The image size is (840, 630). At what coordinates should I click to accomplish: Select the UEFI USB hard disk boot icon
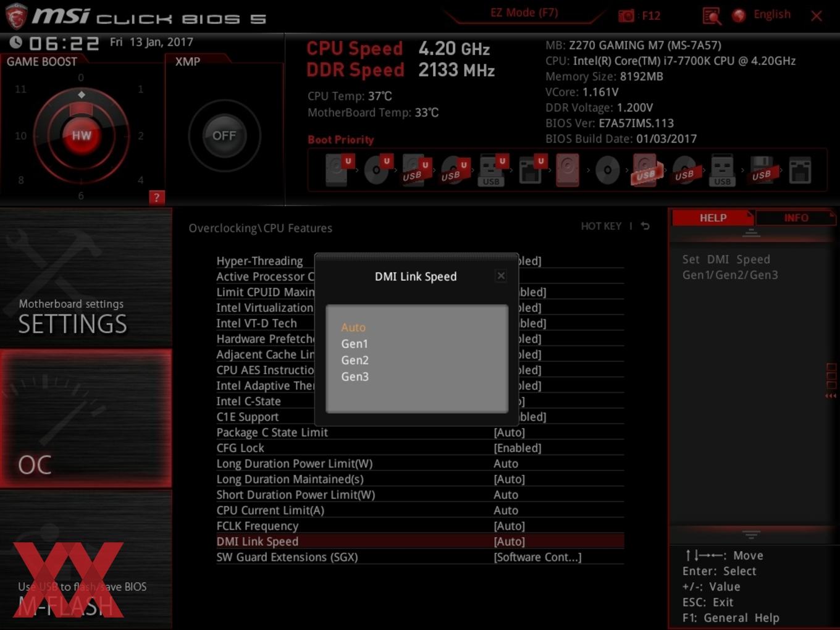click(x=416, y=170)
